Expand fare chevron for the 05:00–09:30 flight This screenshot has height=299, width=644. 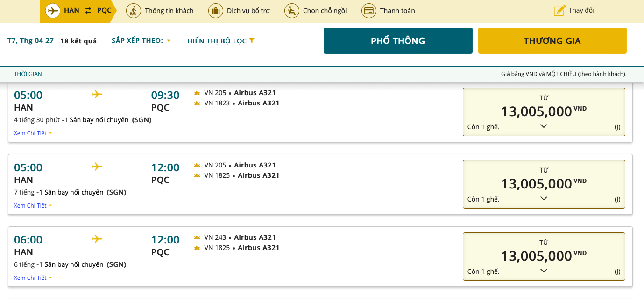[x=544, y=126]
